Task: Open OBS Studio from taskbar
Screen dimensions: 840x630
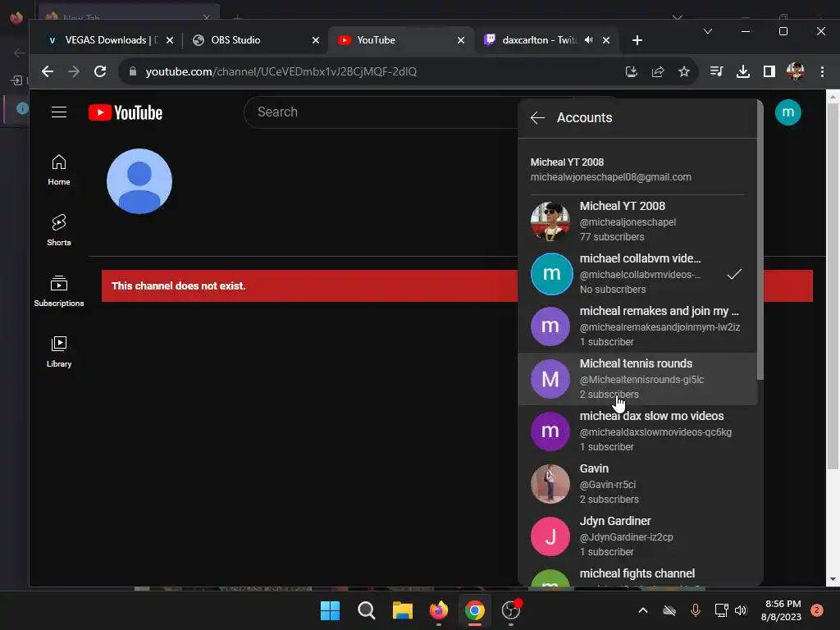Action: coord(511,610)
